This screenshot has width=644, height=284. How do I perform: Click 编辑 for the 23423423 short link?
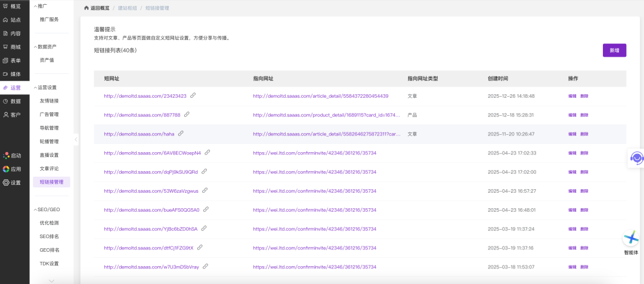(572, 96)
